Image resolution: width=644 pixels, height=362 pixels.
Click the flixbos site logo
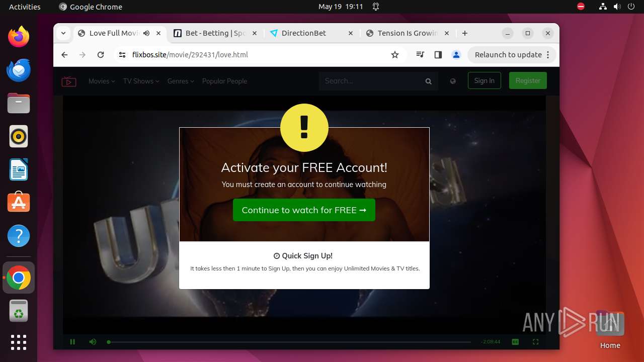point(69,81)
